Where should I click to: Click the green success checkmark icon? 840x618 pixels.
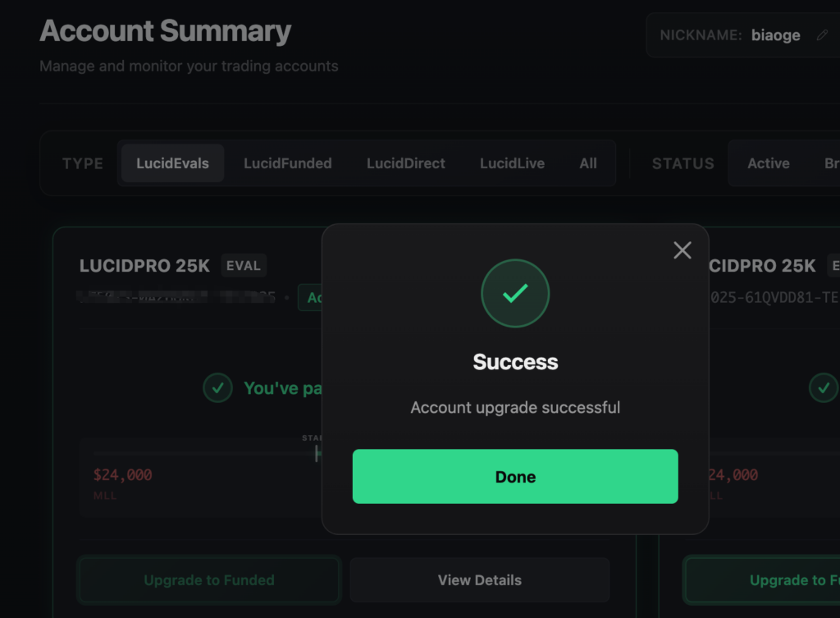515,294
